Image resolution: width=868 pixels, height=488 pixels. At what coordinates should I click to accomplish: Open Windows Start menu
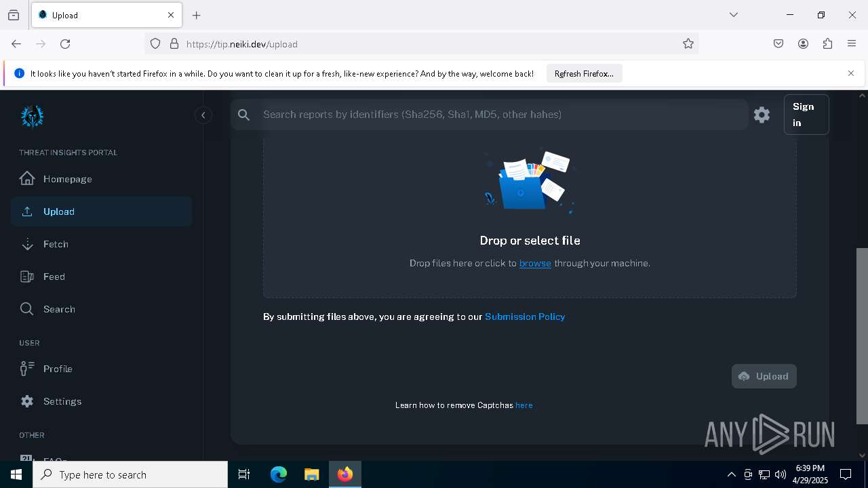click(x=16, y=474)
